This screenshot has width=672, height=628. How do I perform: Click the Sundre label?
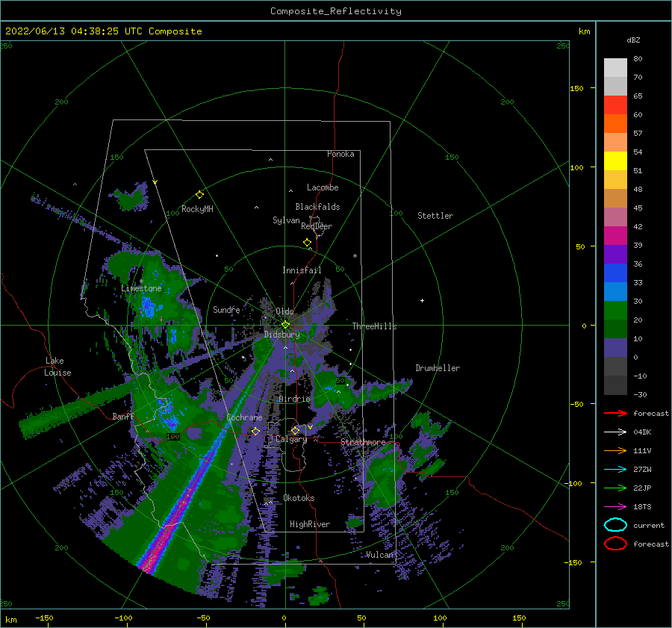(x=226, y=309)
